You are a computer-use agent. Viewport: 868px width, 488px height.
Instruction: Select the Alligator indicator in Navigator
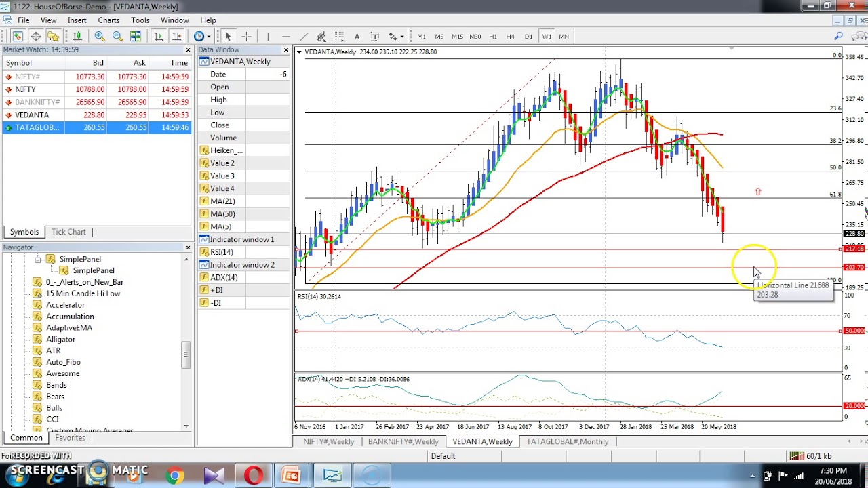tap(61, 339)
